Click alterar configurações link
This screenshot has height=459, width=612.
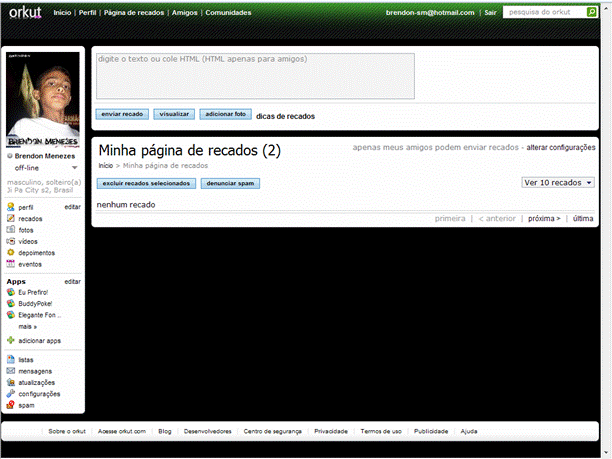click(561, 148)
